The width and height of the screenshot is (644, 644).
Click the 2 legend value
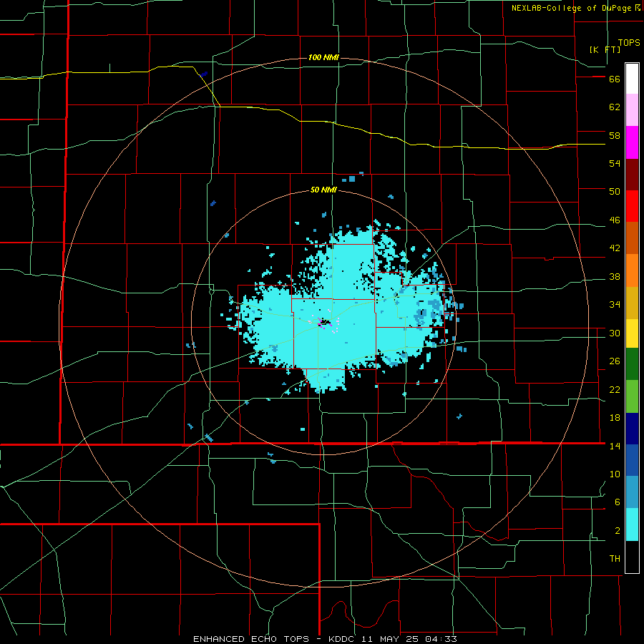(618, 531)
